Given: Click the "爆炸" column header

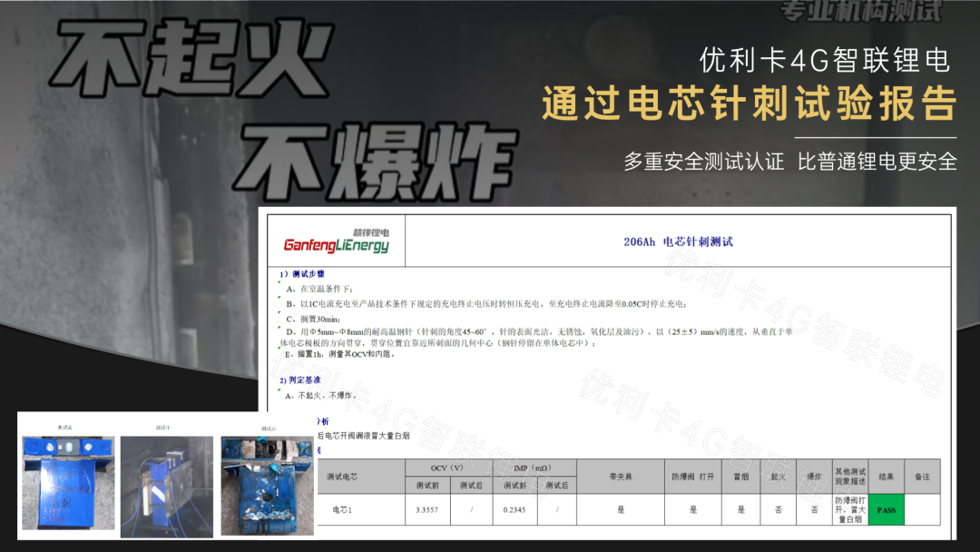Looking at the screenshot, I should point(814,477).
